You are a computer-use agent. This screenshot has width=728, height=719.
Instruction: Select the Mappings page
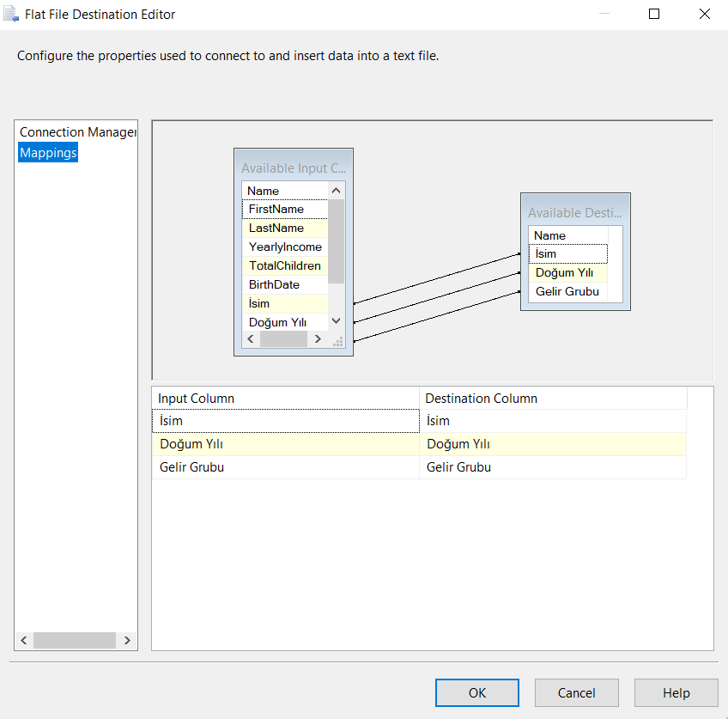tap(48, 152)
